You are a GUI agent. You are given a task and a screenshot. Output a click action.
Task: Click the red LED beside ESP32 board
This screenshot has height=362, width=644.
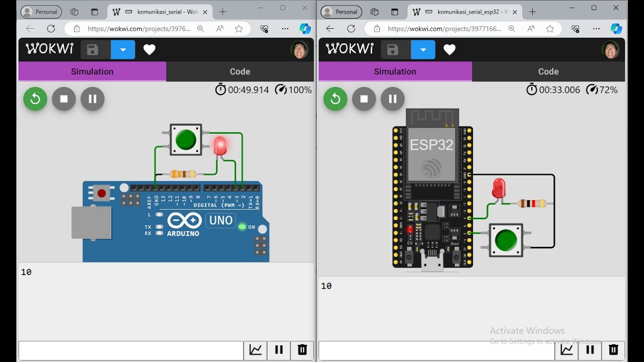point(499,188)
